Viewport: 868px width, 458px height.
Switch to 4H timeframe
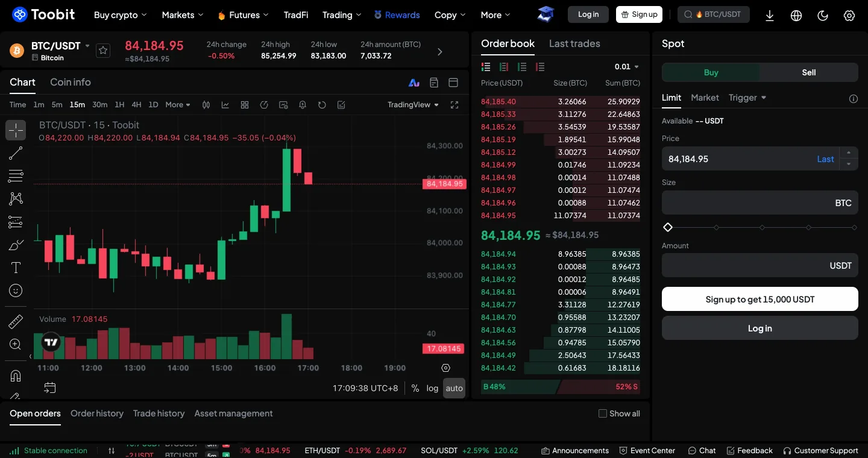[136, 105]
